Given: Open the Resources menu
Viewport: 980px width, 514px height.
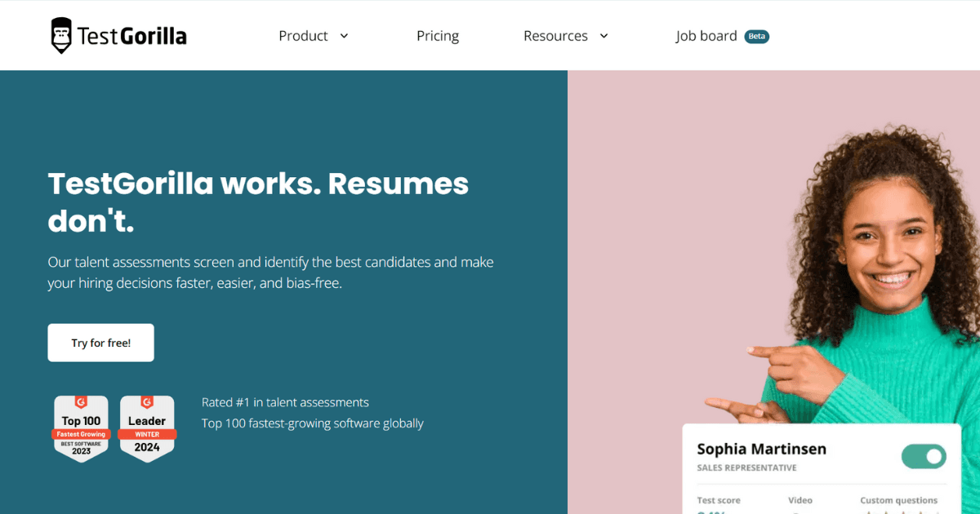Looking at the screenshot, I should (555, 36).
